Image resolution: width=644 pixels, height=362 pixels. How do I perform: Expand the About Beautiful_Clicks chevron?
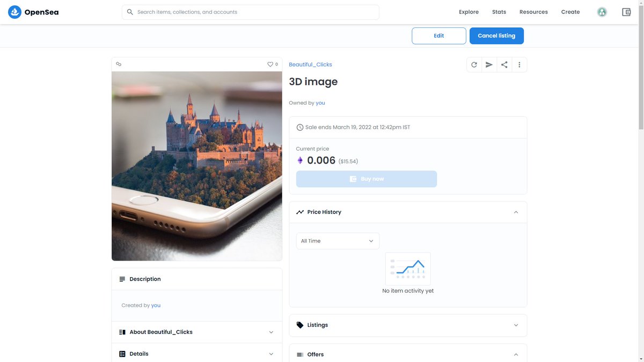coord(271,332)
